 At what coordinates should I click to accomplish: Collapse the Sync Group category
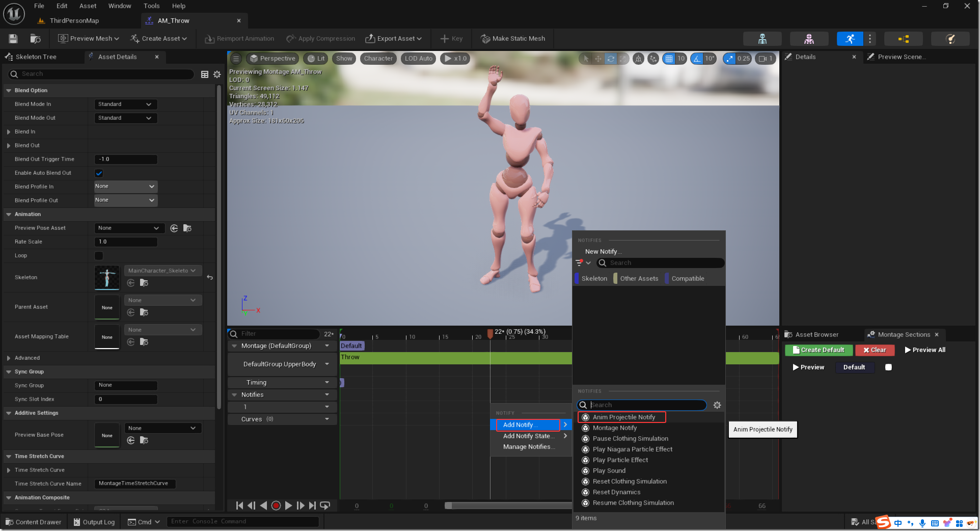(9, 372)
